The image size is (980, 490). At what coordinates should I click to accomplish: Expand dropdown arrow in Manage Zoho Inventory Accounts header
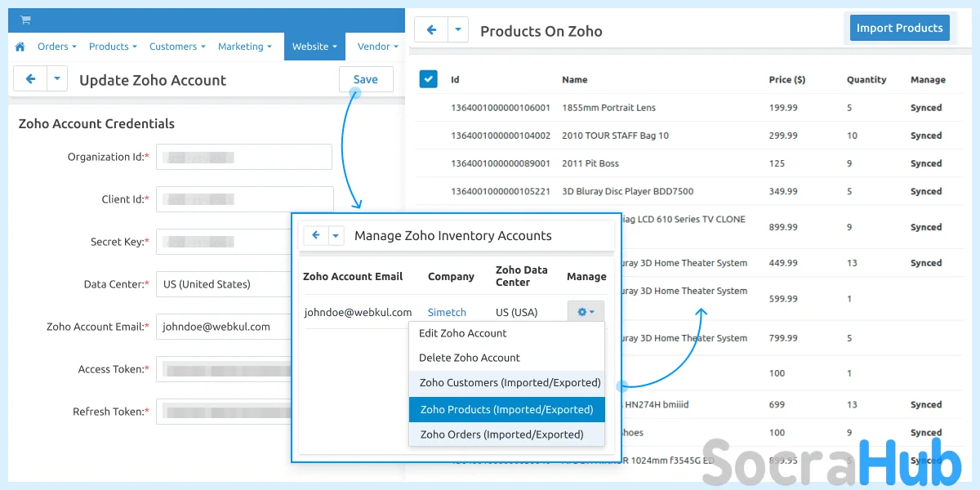point(336,235)
